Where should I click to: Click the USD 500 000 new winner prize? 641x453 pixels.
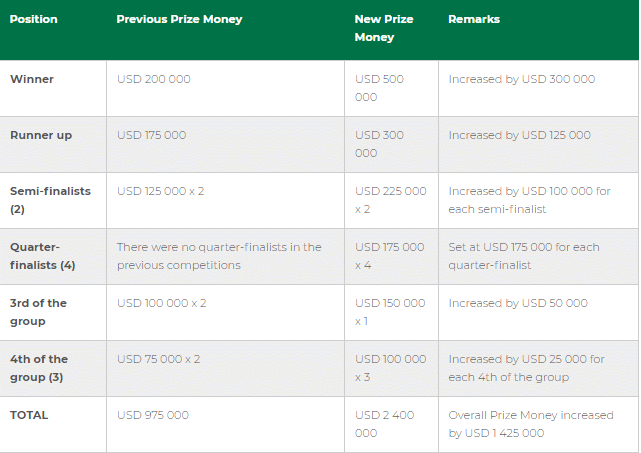coord(379,88)
